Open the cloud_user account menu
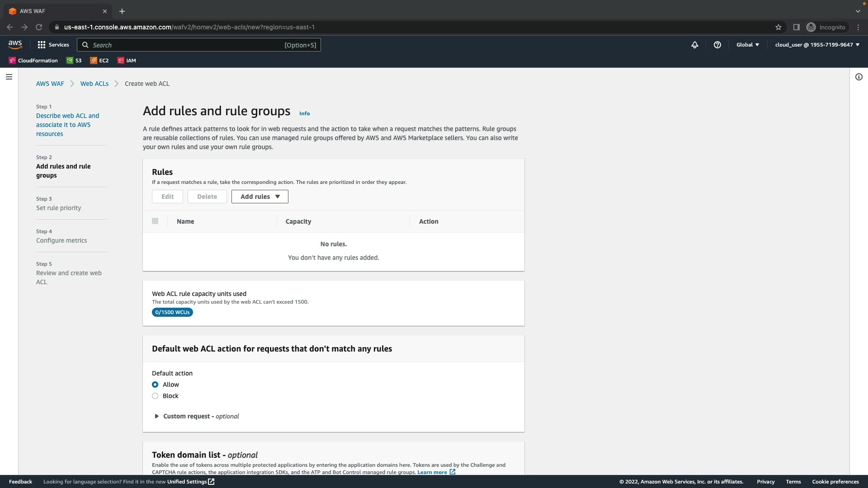 click(x=817, y=45)
